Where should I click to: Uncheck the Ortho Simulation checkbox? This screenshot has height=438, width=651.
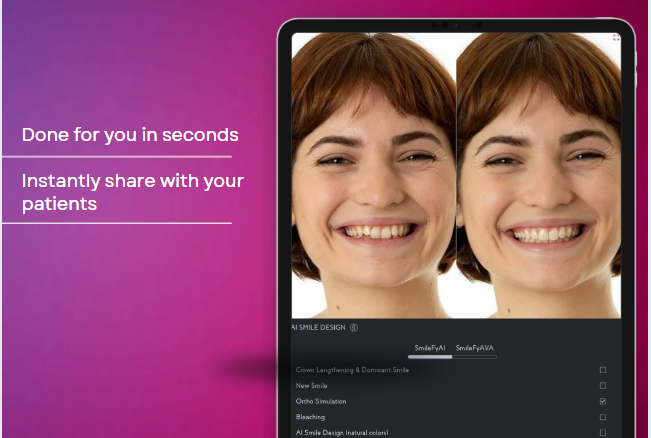(x=602, y=401)
